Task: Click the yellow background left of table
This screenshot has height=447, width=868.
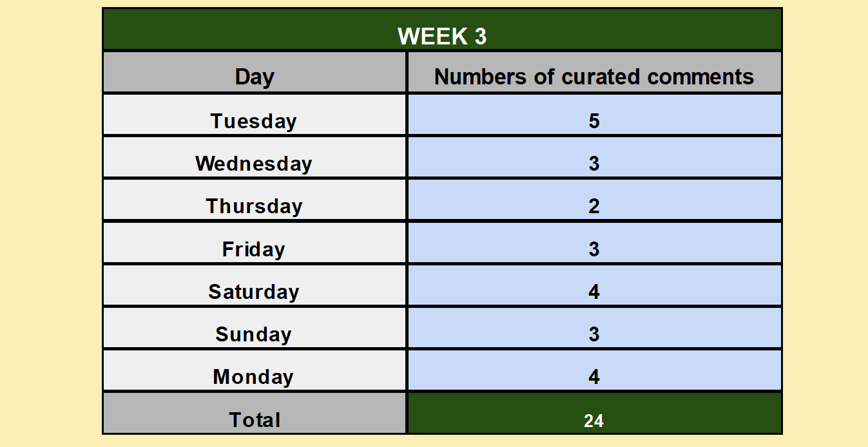Action: (x=50, y=223)
